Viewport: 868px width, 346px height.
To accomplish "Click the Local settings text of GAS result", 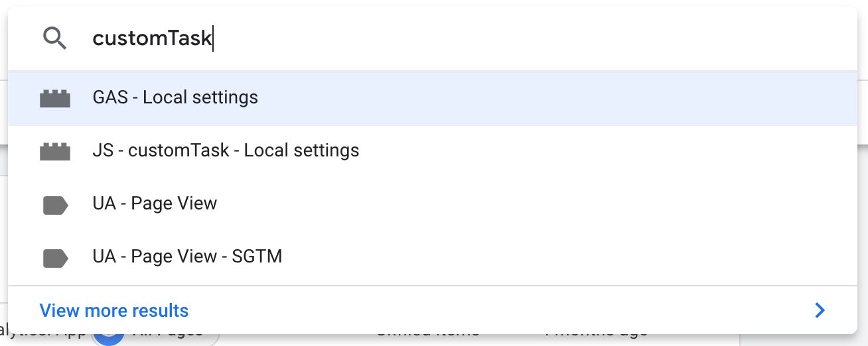I will [200, 97].
